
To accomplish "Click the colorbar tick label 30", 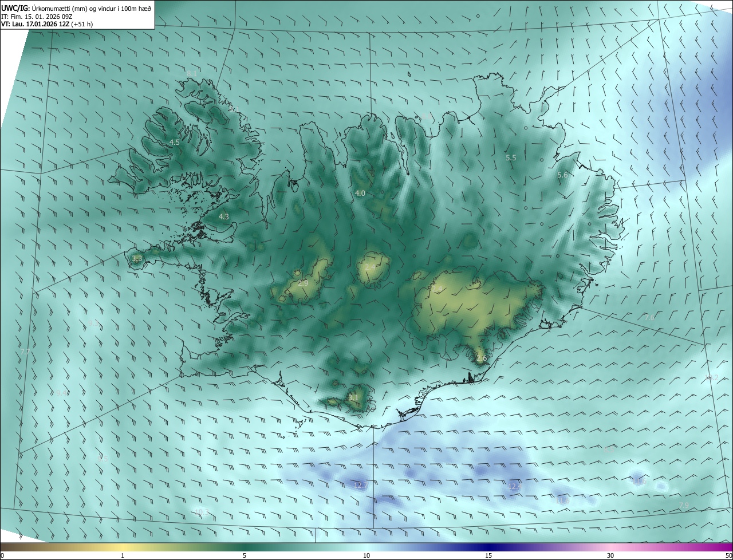I will (x=610, y=555).
